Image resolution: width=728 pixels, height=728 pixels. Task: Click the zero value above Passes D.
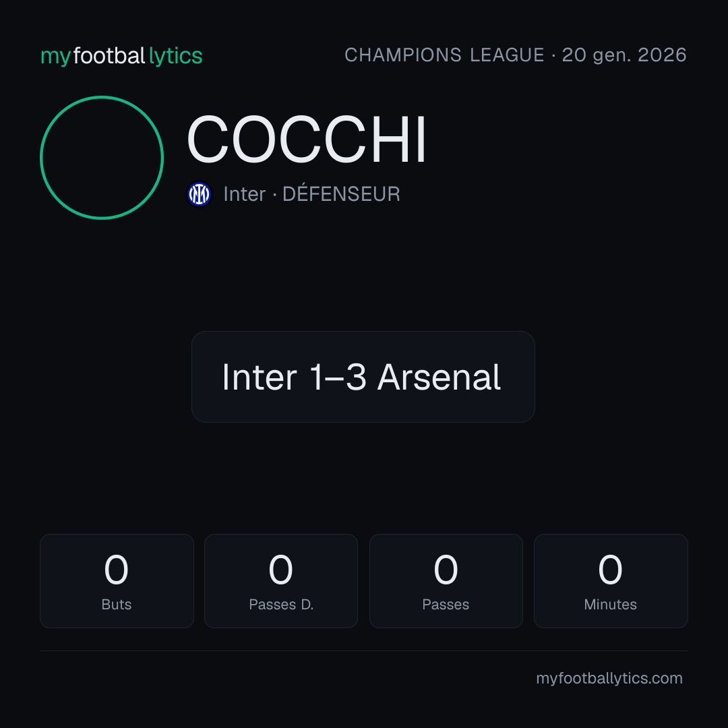point(281,570)
